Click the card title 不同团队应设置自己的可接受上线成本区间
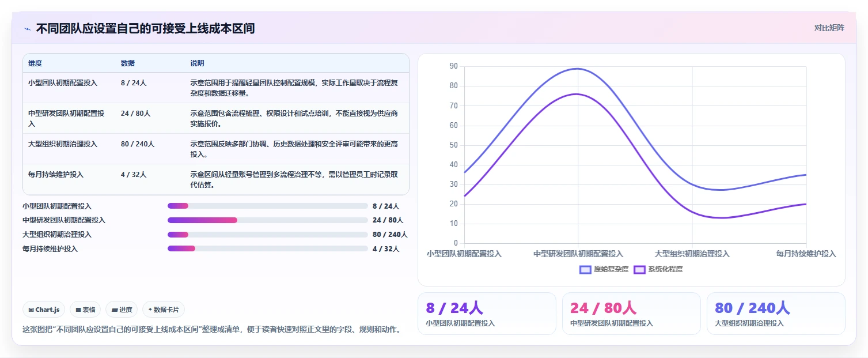The height and width of the screenshot is (358, 868). pyautogui.click(x=145, y=29)
